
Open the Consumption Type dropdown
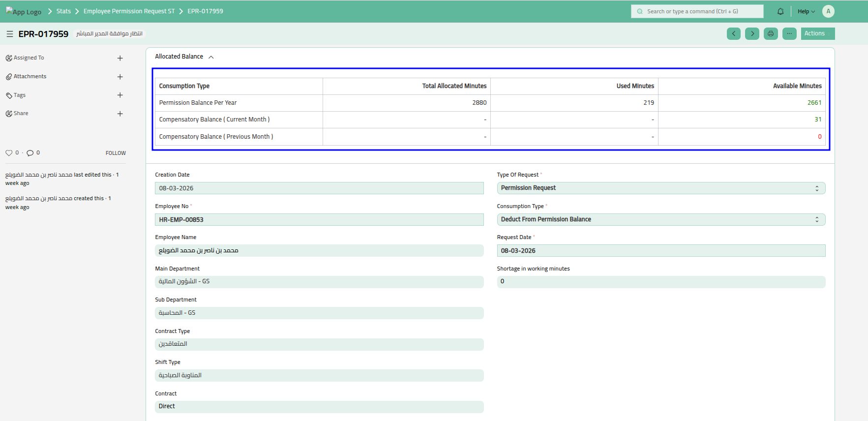click(x=660, y=219)
